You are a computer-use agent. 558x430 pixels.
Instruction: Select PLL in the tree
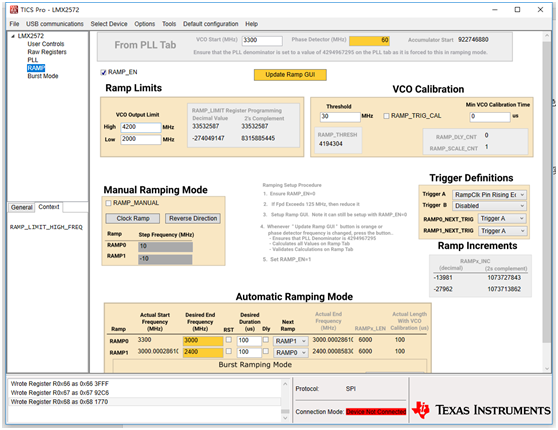click(33, 60)
